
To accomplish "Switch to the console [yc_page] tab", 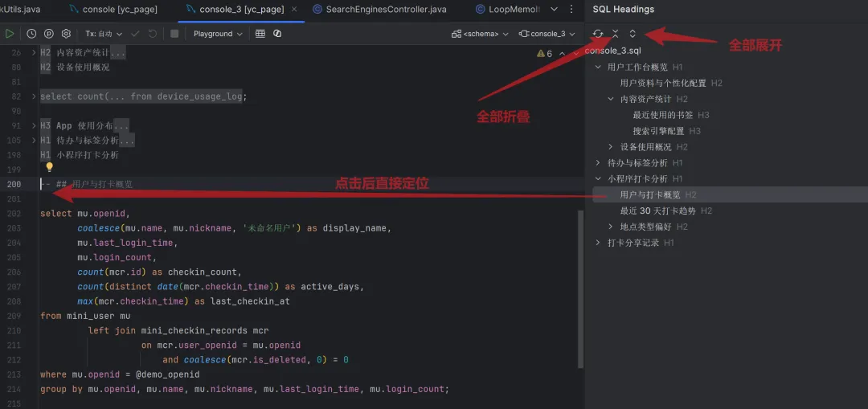I will [113, 10].
